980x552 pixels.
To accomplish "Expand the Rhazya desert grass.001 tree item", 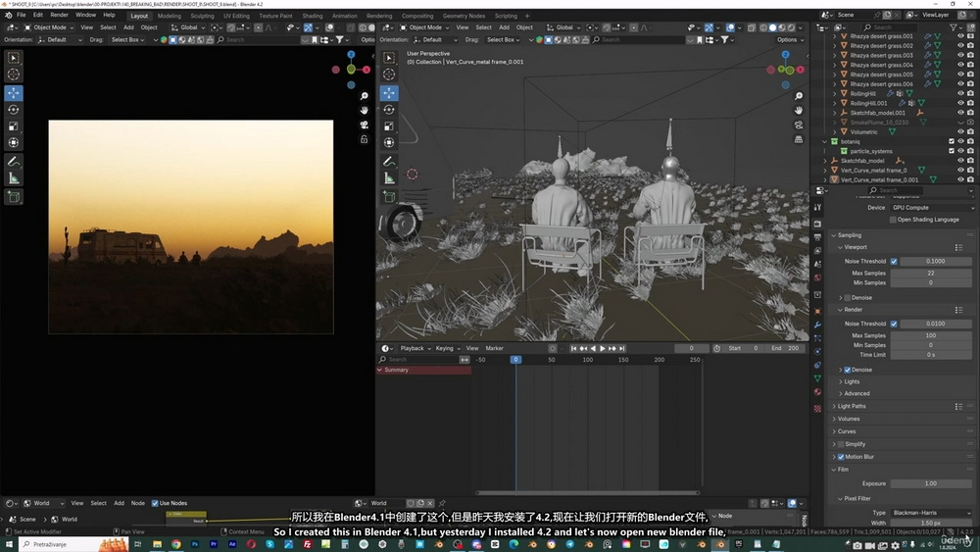I will tap(834, 36).
